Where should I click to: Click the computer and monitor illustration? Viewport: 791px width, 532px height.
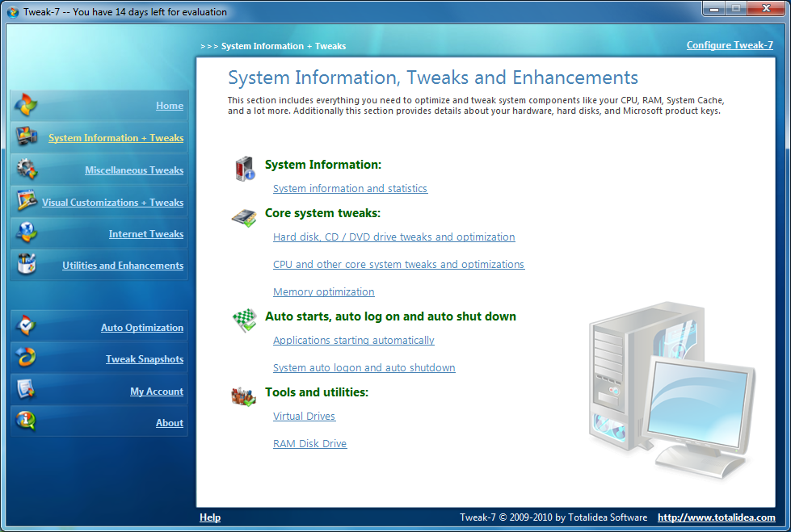(x=671, y=391)
